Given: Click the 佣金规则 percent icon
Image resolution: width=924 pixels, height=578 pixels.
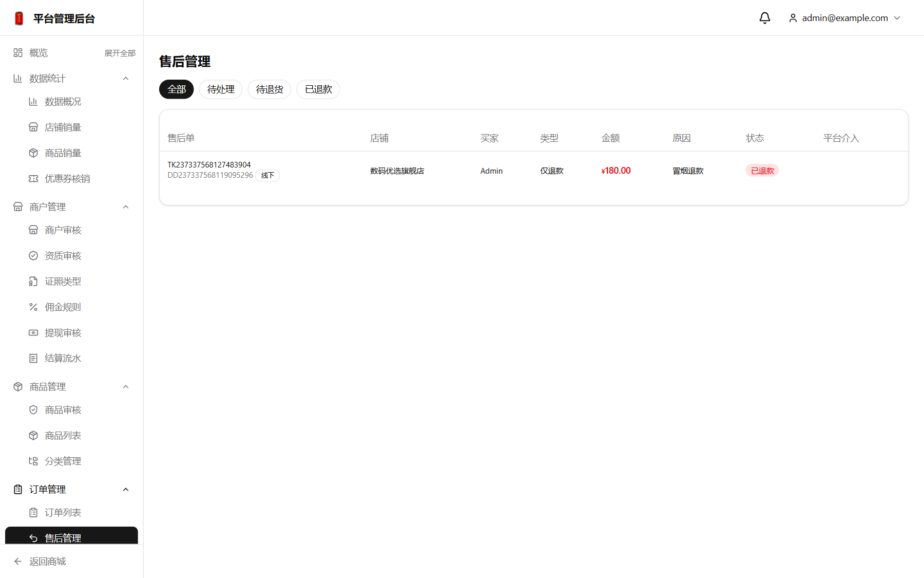Looking at the screenshot, I should tap(33, 307).
